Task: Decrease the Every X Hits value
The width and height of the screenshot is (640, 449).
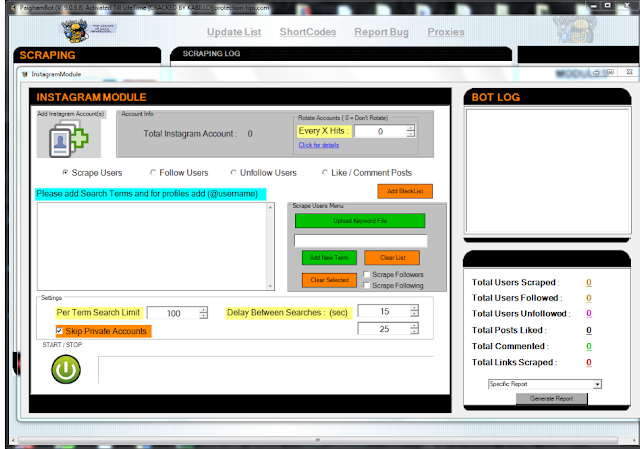Action: coord(411,134)
